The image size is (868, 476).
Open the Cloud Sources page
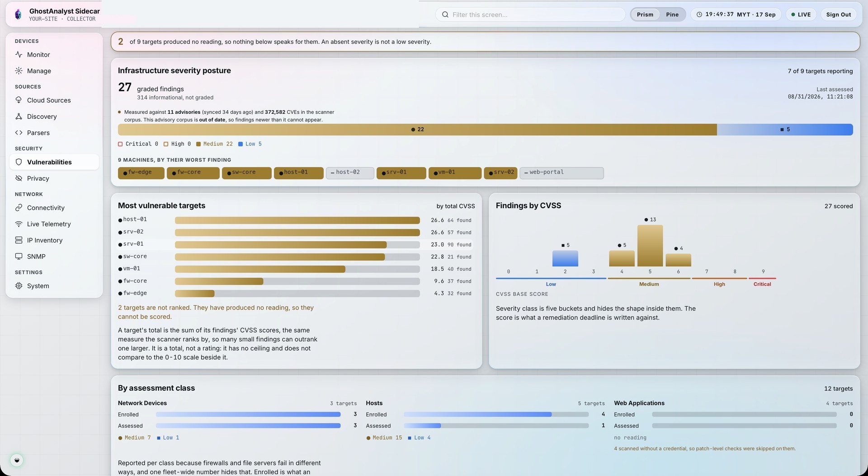click(x=54, y=100)
